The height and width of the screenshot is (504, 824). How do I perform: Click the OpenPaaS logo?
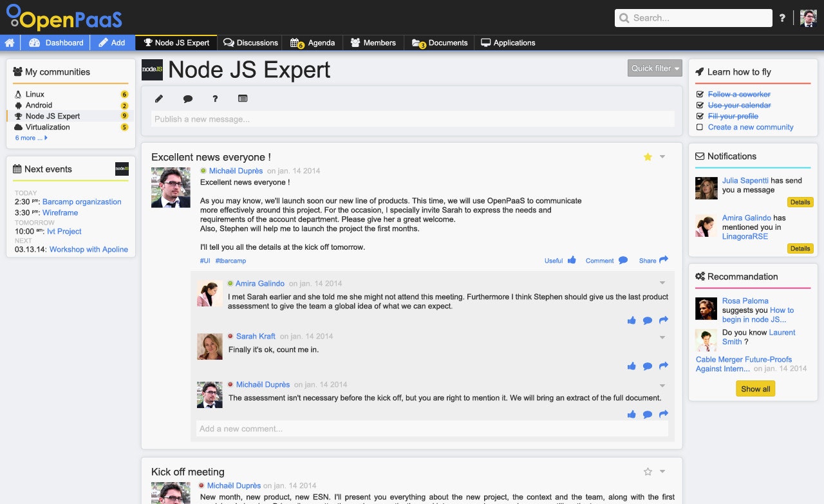point(64,17)
